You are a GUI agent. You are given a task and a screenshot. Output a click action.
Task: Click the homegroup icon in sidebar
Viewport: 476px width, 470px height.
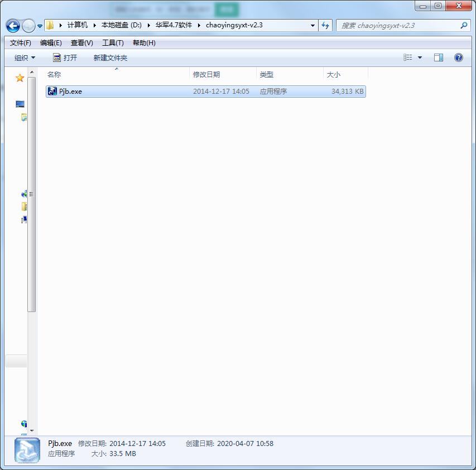click(x=24, y=193)
